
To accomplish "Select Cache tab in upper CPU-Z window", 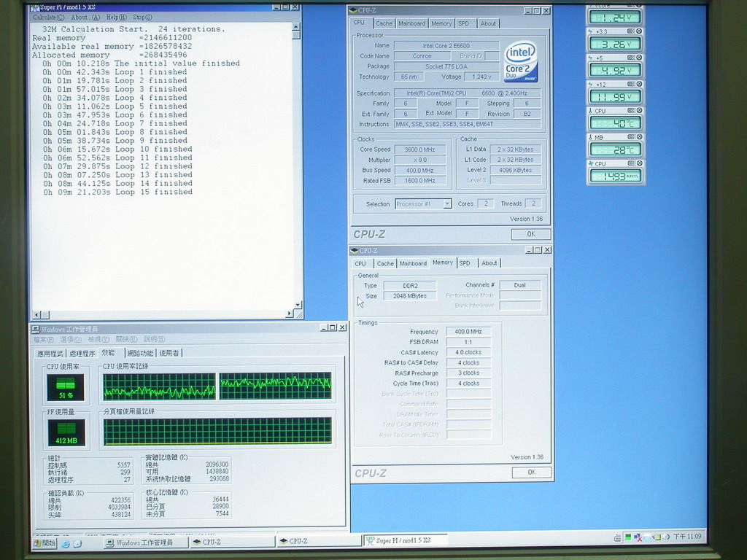I will coord(384,23).
